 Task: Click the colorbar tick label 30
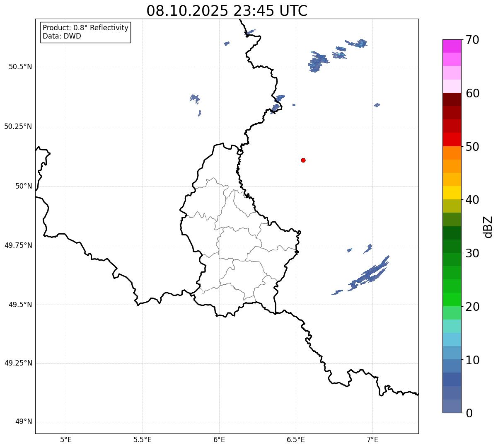pos(473,253)
